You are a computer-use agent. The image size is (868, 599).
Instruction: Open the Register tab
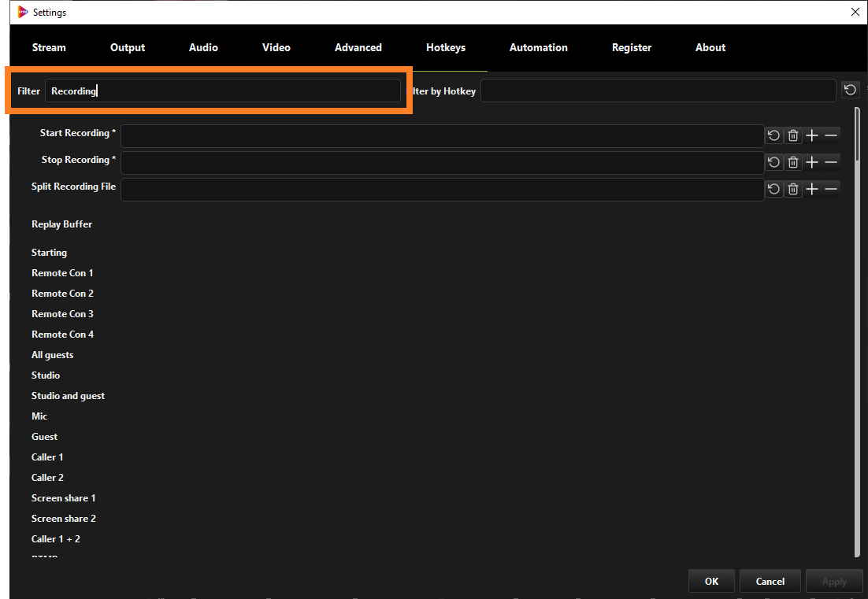632,47
